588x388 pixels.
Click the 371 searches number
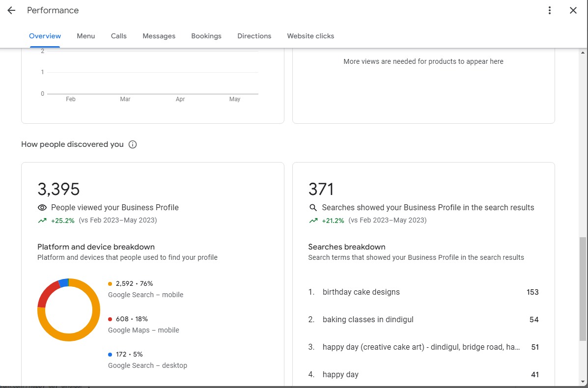[x=321, y=189]
